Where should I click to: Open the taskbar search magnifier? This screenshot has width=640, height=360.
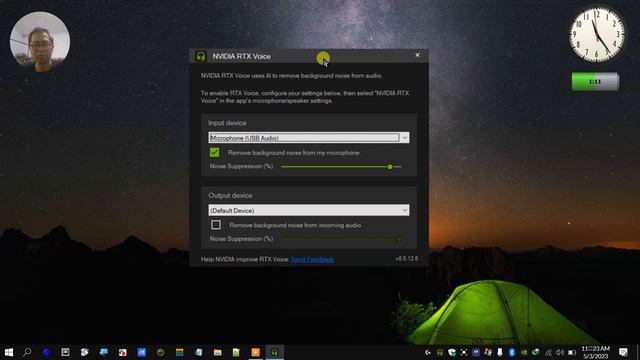pos(27,352)
